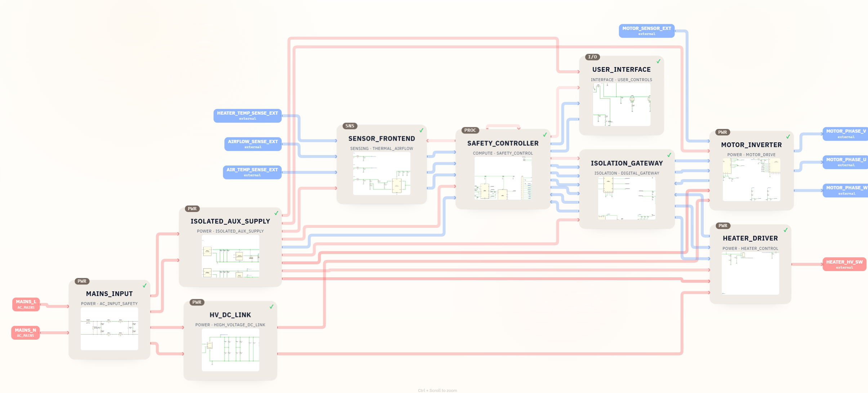Viewport: 868px width, 393px height.
Task: Open the ISOLATED_AUX_SUPPLY schematic thumbnail
Action: tap(231, 256)
